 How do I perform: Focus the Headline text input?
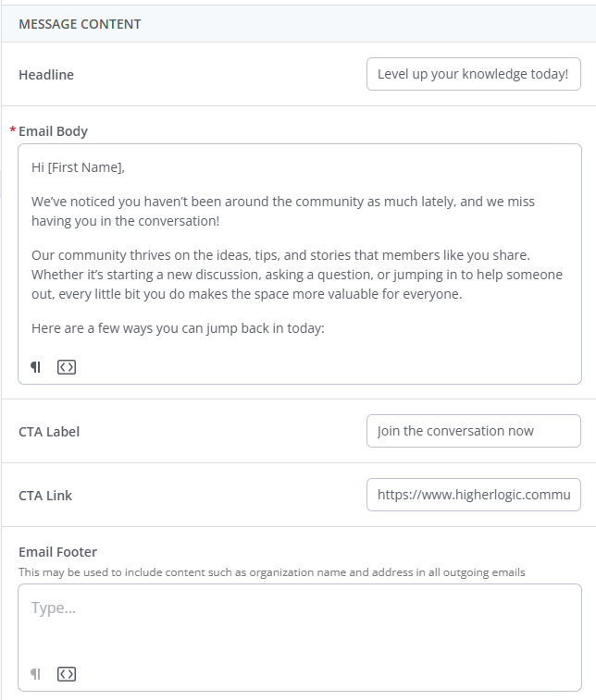pyautogui.click(x=473, y=74)
